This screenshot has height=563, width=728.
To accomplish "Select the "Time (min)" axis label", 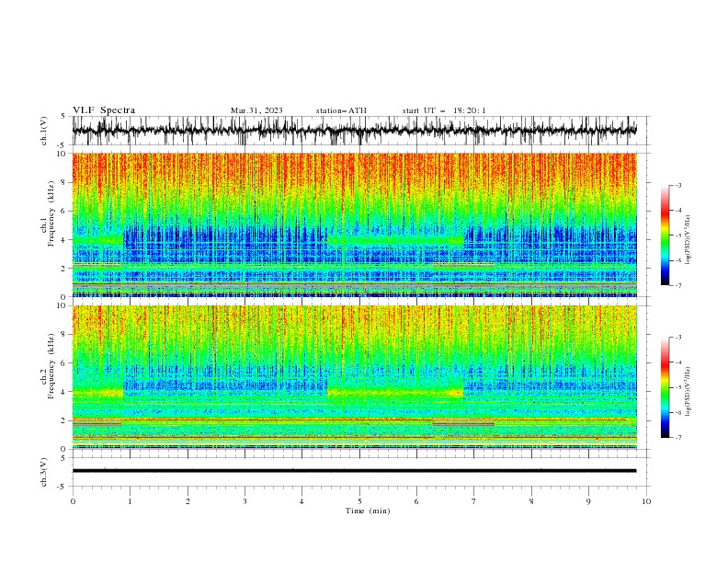I will [x=368, y=511].
